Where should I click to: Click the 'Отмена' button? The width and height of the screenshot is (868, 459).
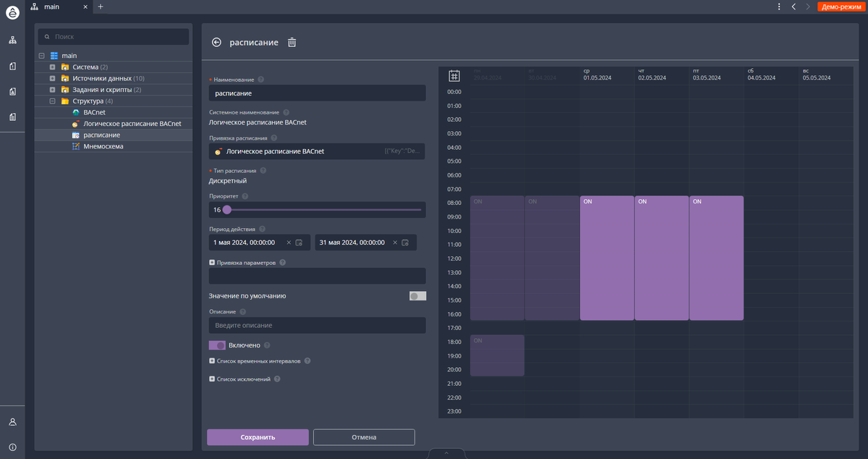364,437
